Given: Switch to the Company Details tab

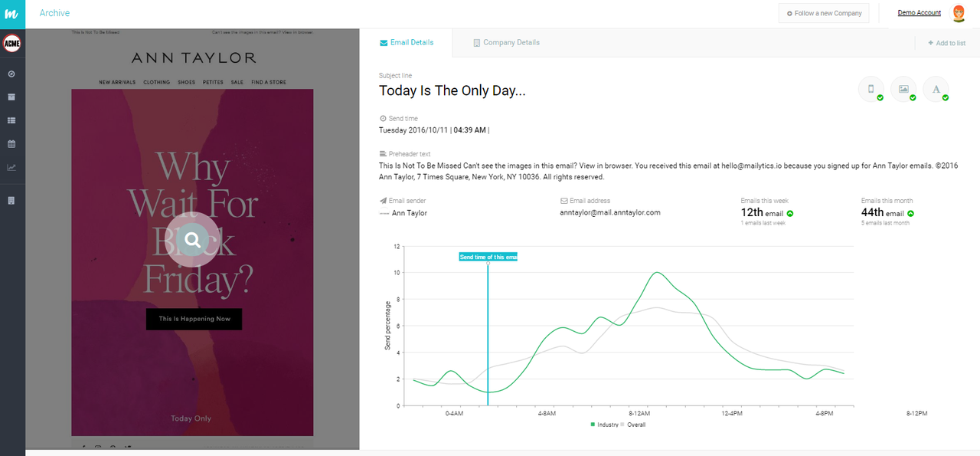Looking at the screenshot, I should [506, 43].
